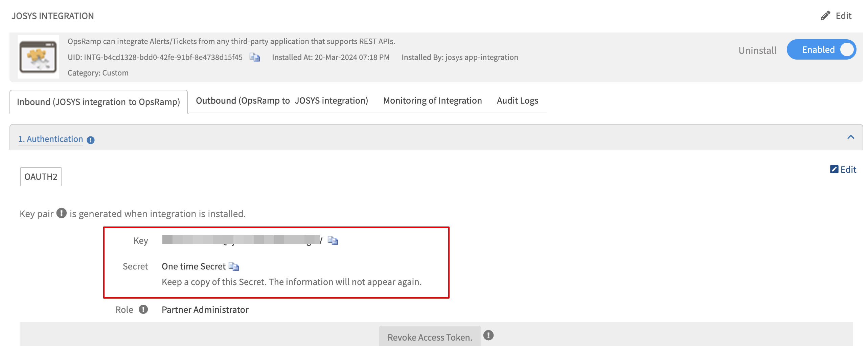Image resolution: width=868 pixels, height=346 pixels.
Task: Click the pencil Edit icon at top right
Action: click(825, 16)
